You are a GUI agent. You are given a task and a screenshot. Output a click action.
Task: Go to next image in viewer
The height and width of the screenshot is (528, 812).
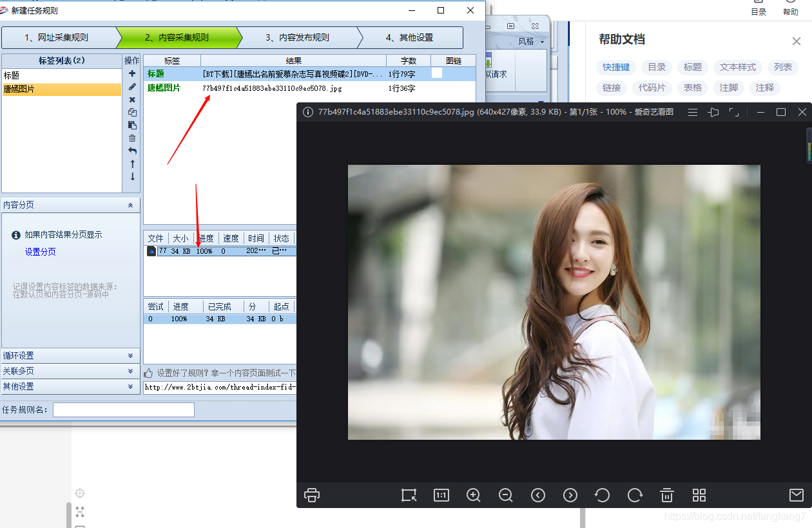point(570,495)
